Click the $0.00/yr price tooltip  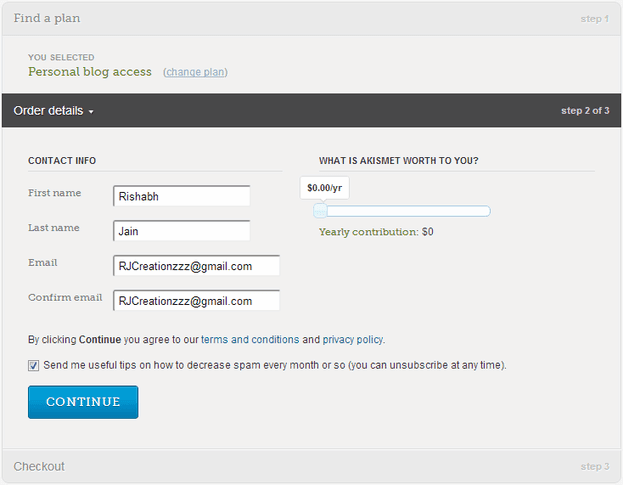point(324,187)
